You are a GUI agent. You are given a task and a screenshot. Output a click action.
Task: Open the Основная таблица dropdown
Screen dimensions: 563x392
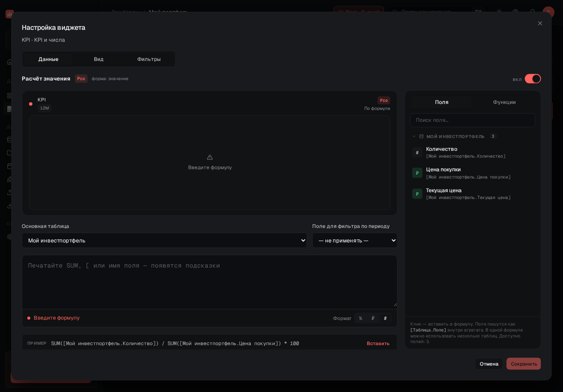(x=164, y=240)
